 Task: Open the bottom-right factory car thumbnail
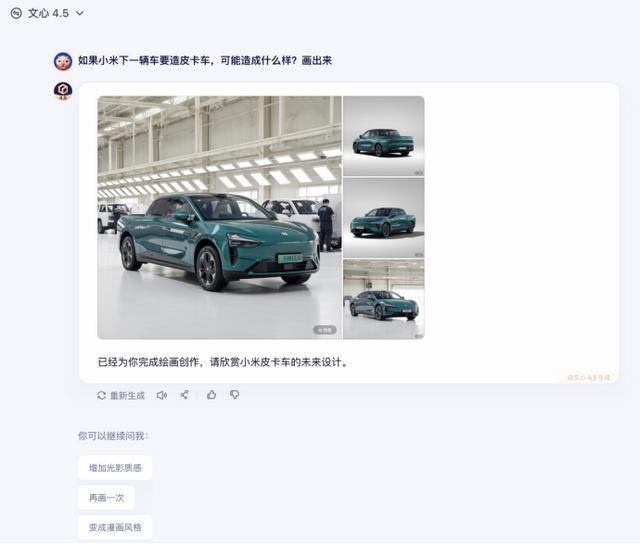click(x=384, y=299)
